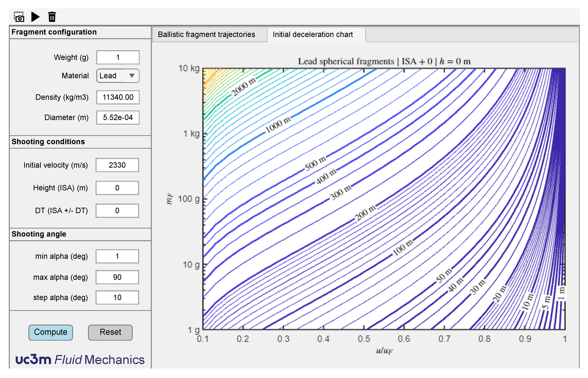588x378 pixels.
Task: Click the min alpha input field
Action: (117, 256)
